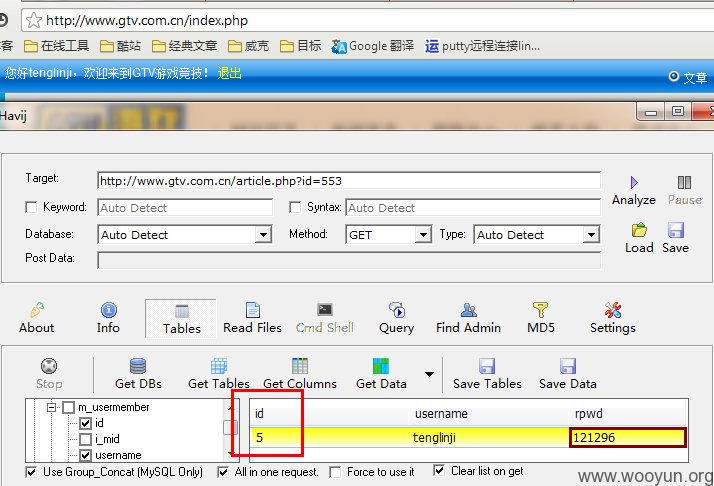
Task: Click the Syntax Auto Detect field
Action: click(473, 208)
